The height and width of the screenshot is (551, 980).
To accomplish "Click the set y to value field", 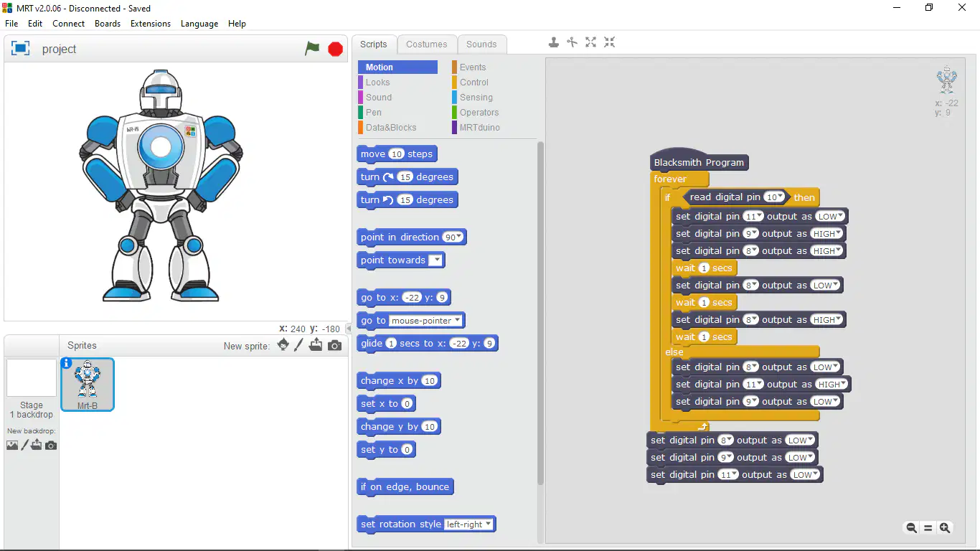I will pos(406,450).
